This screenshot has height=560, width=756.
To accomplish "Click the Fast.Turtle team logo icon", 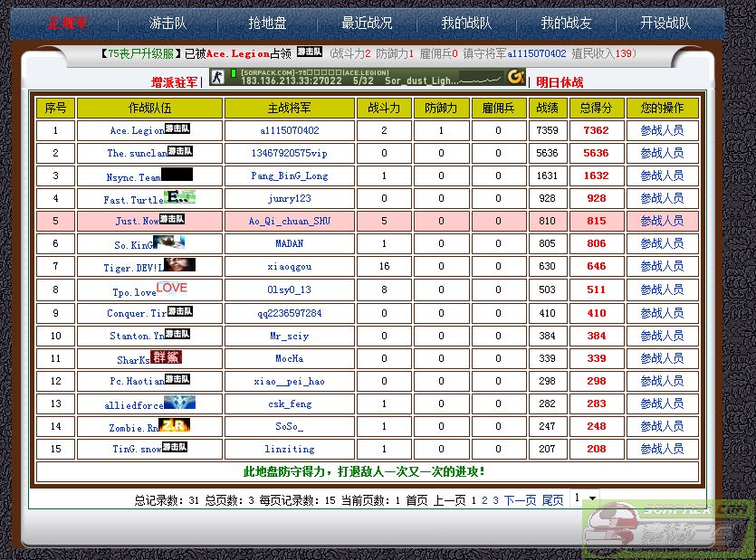I will tap(180, 197).
